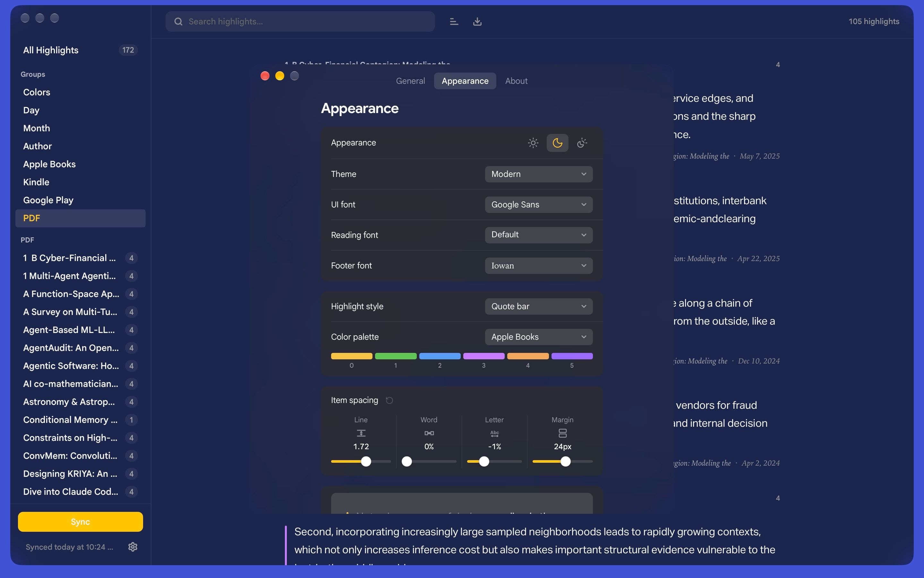924x578 pixels.
Task: Open the Highlight style dropdown
Action: (x=539, y=306)
